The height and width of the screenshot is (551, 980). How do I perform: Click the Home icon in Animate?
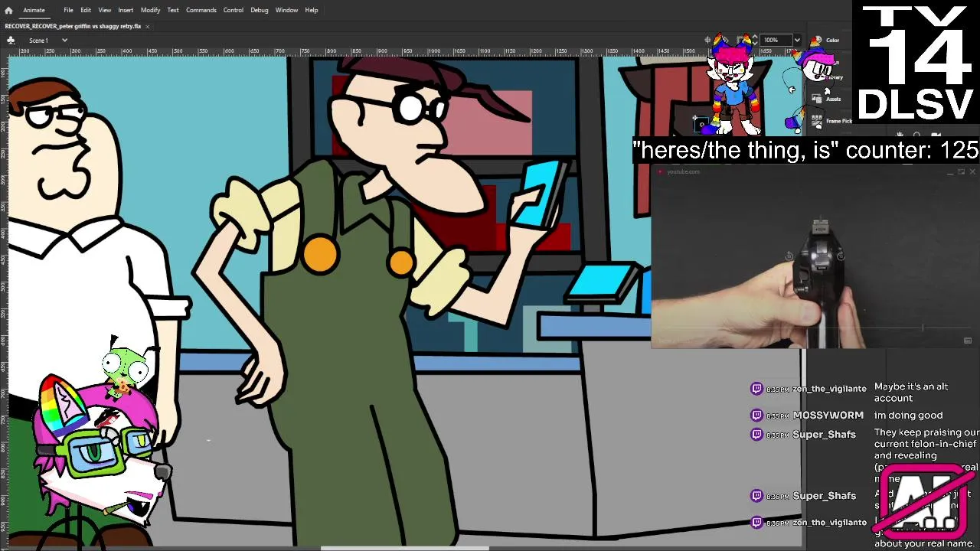click(x=8, y=10)
